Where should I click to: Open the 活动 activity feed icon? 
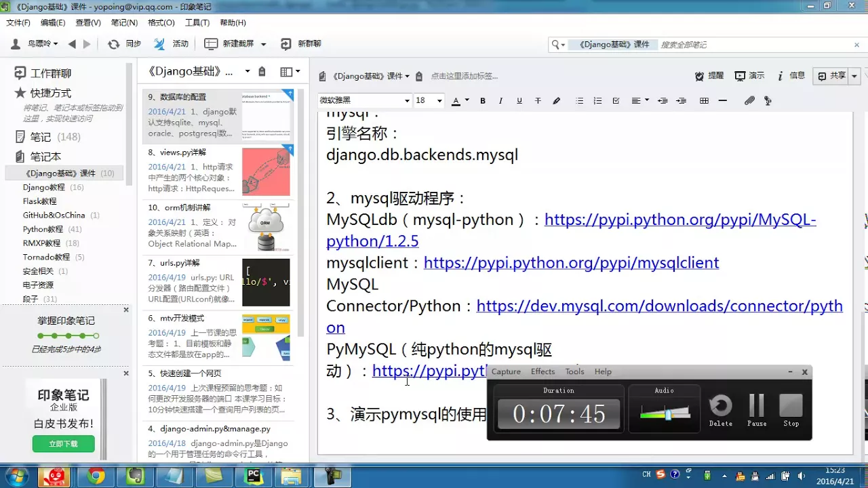coord(159,44)
